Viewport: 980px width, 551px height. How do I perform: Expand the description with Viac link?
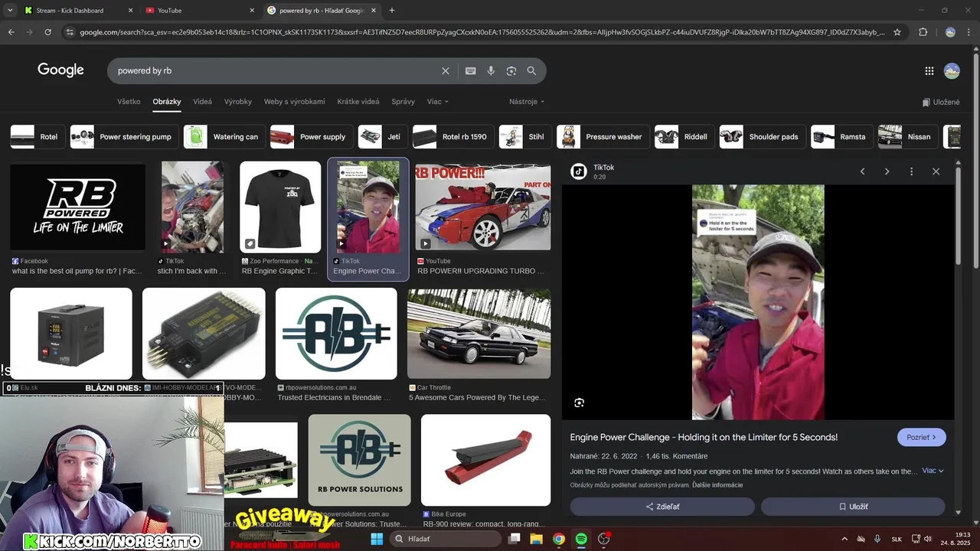click(933, 471)
